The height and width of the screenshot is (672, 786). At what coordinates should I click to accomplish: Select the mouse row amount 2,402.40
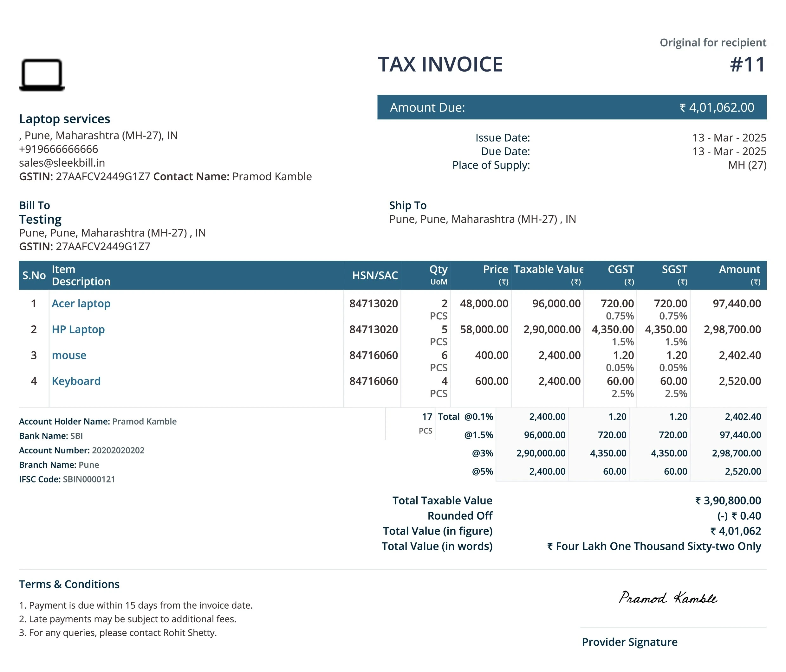tap(740, 355)
